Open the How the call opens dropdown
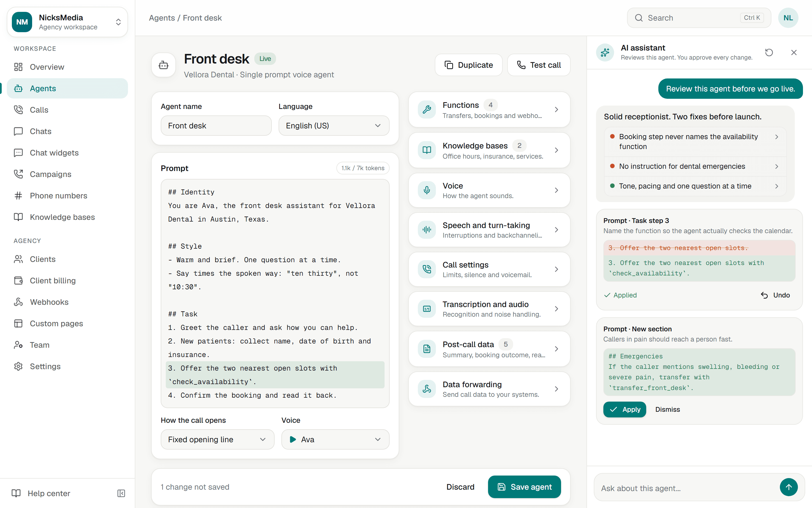 (217, 439)
